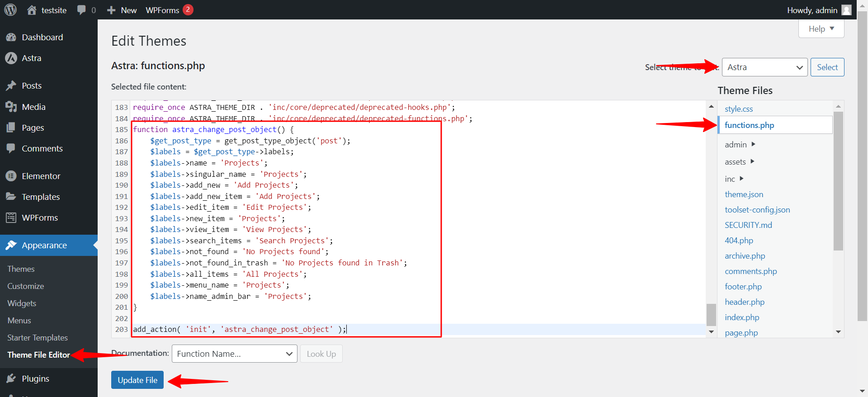Click the plus icon next to New
Image resolution: width=868 pixels, height=397 pixels.
coord(111,10)
